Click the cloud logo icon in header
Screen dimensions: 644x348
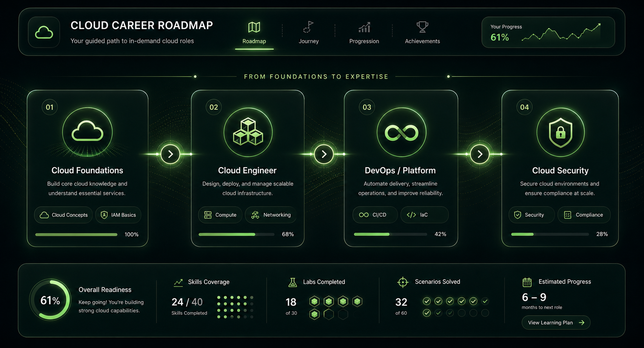coord(44,32)
